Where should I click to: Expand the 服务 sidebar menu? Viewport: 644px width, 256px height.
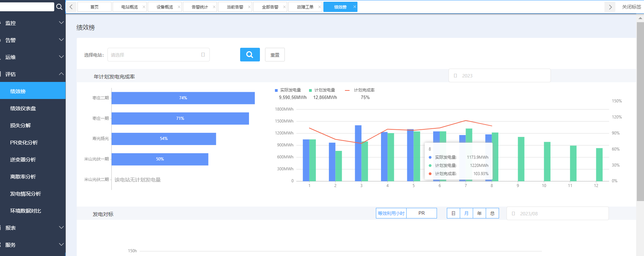(x=33, y=245)
